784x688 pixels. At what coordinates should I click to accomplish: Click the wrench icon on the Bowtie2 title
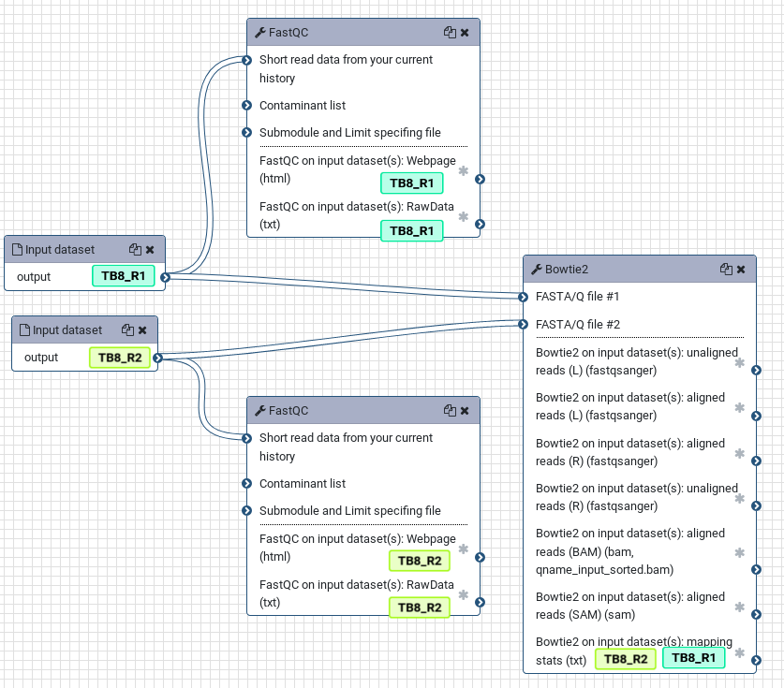pos(537,270)
